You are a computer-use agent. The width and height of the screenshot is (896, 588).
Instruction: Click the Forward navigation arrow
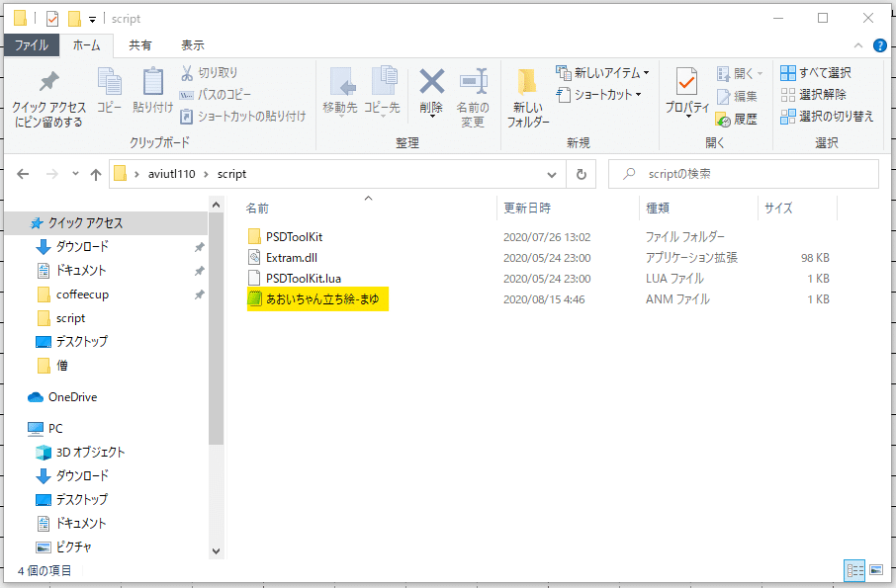click(x=52, y=174)
